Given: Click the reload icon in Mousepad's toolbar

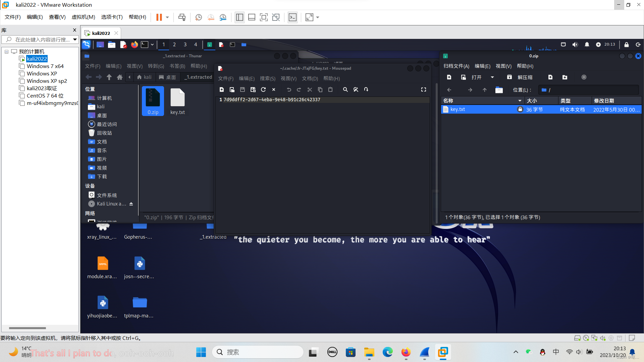Looking at the screenshot, I should coord(263,89).
